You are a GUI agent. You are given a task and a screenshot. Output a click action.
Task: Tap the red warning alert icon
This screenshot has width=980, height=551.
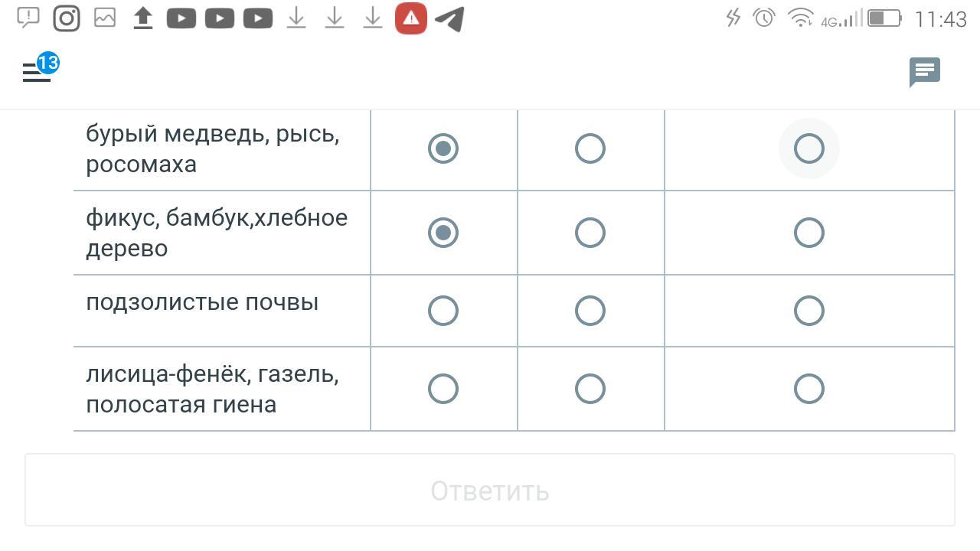[411, 18]
